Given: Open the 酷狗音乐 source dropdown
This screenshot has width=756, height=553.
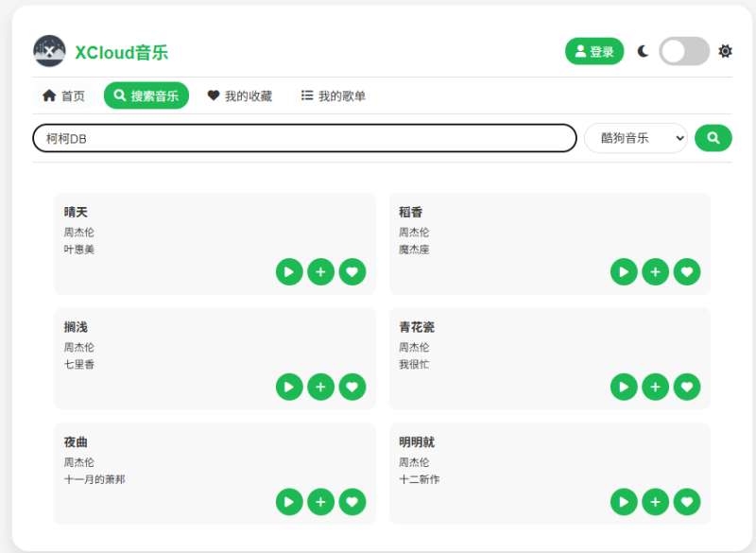Looking at the screenshot, I should (x=635, y=138).
